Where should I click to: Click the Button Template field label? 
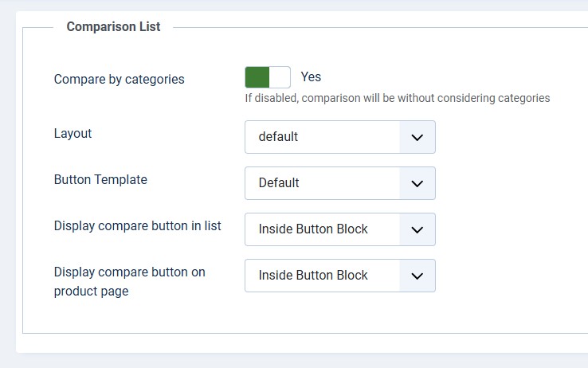click(x=100, y=180)
